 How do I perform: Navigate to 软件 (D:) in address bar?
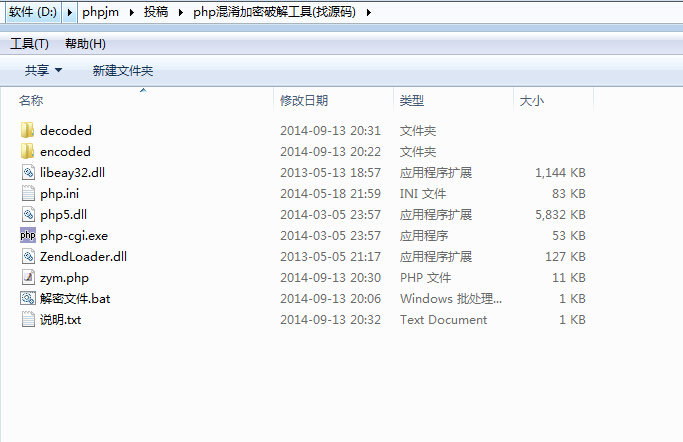pos(33,12)
